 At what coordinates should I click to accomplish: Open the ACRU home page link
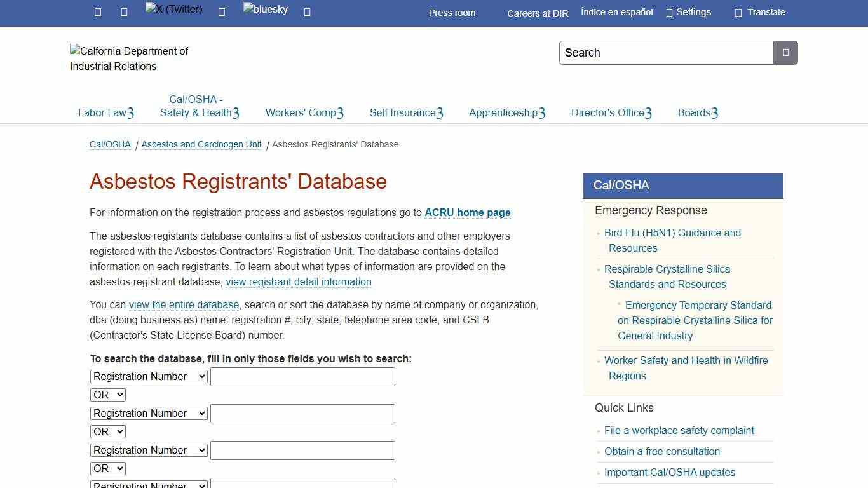point(468,212)
